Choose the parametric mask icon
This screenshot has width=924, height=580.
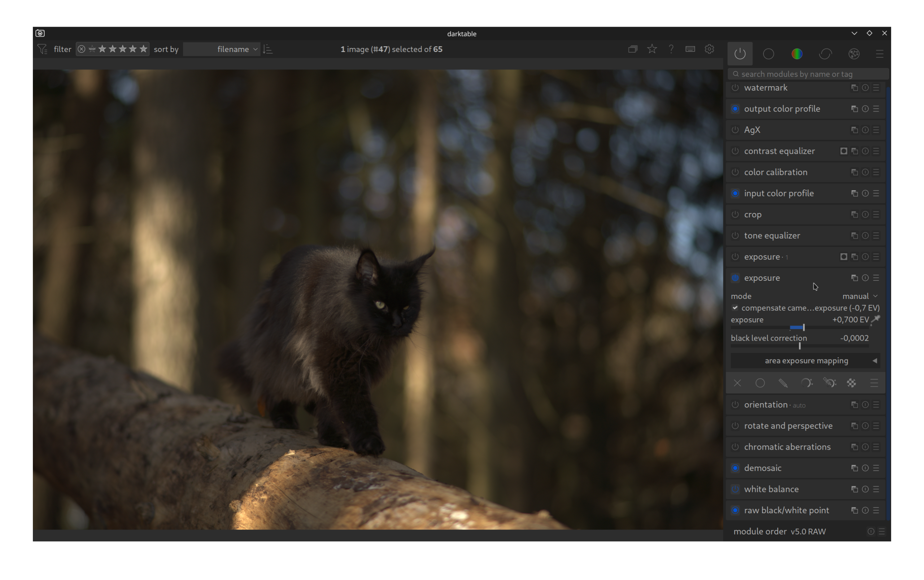click(806, 383)
